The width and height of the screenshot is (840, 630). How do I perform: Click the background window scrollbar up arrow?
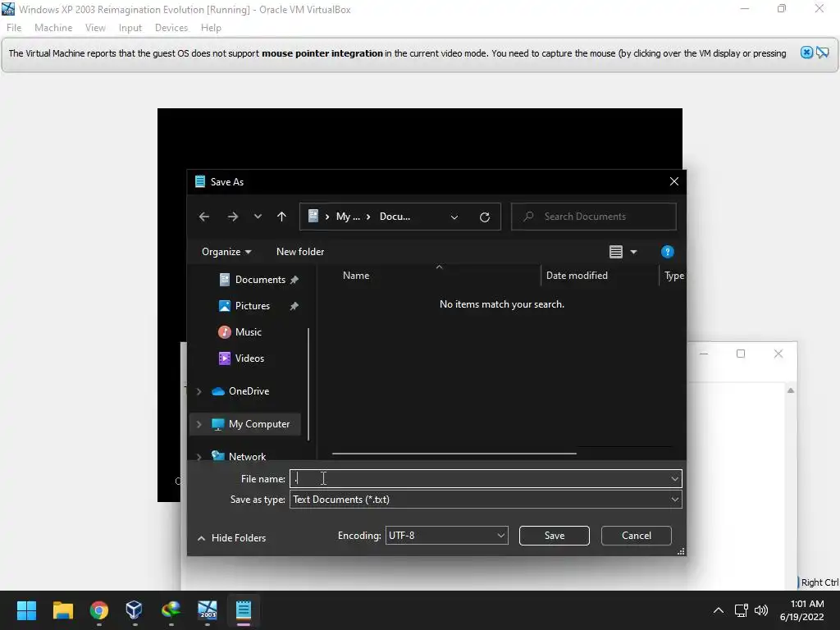[791, 390]
